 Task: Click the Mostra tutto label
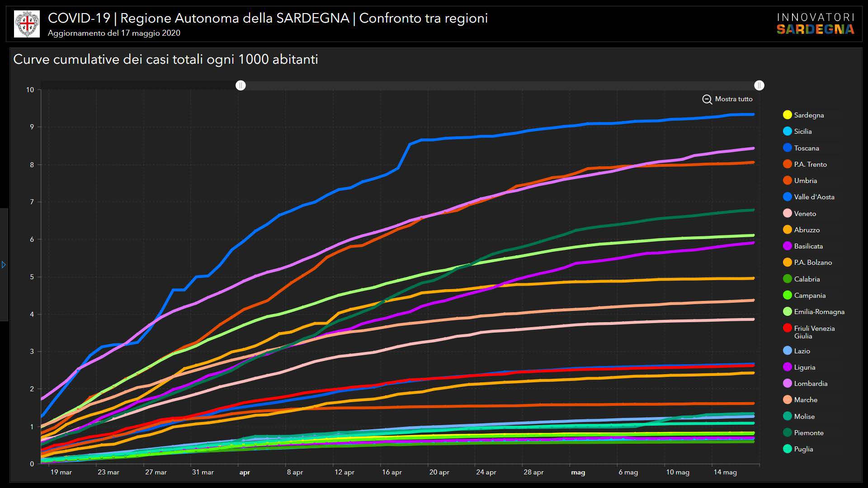[733, 99]
